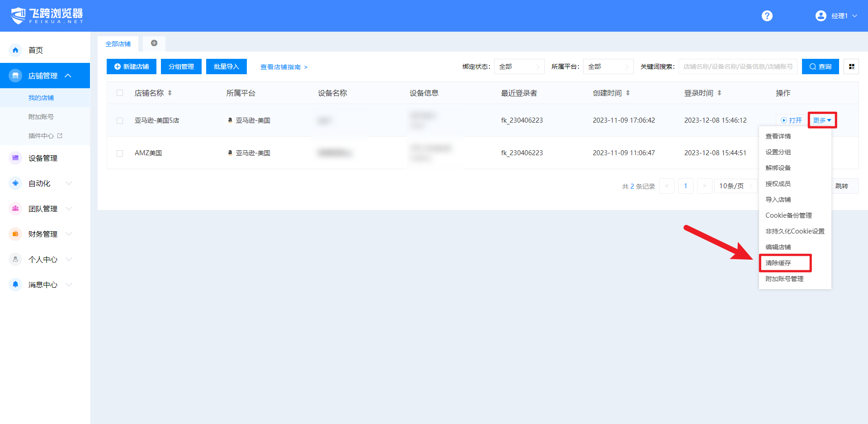
Task: Expand the Automation sidebar menu
Action: tap(41, 183)
